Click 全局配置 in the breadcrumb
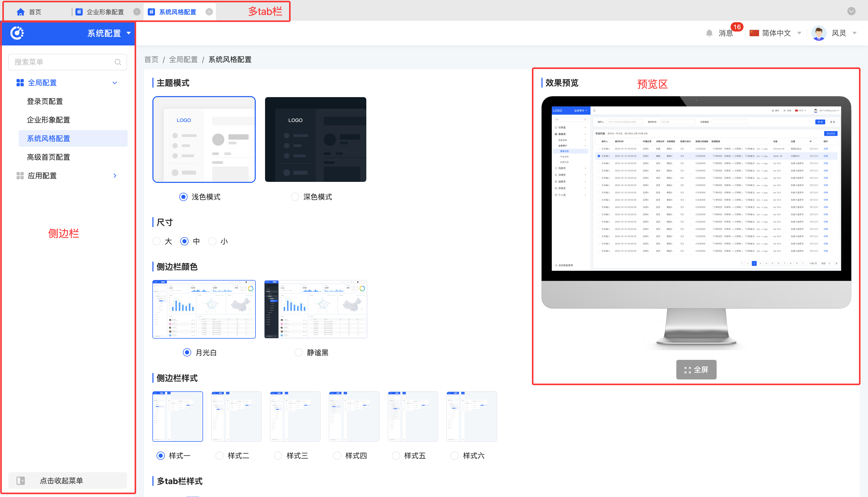The width and height of the screenshot is (868, 497). point(183,60)
